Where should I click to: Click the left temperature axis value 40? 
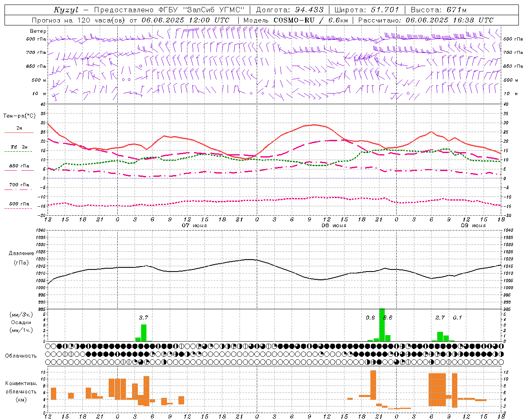tap(42, 104)
